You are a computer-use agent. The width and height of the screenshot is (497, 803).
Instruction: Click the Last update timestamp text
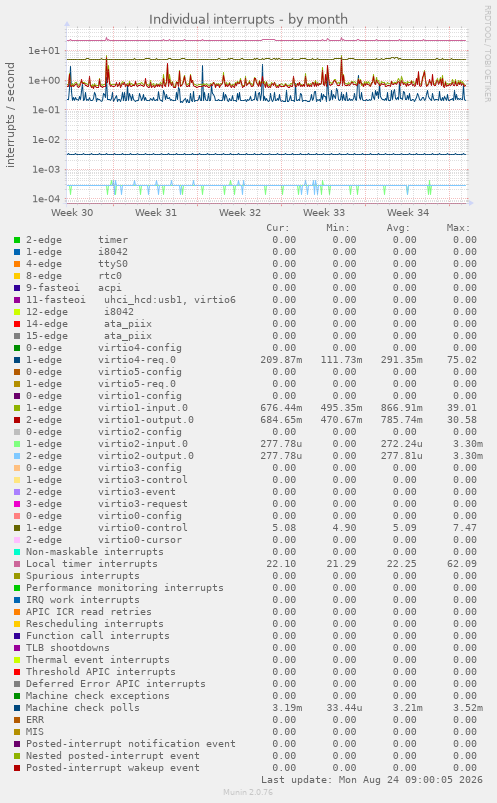[372, 780]
